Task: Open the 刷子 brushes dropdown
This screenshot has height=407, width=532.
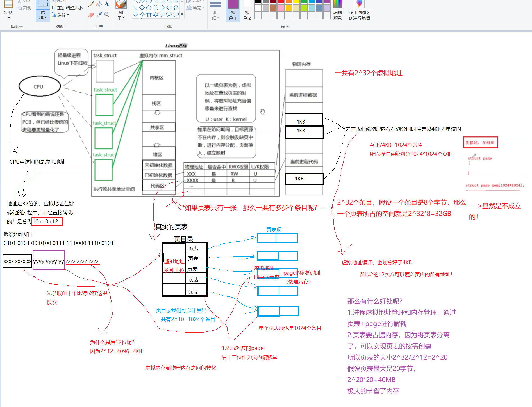Action: [121, 15]
